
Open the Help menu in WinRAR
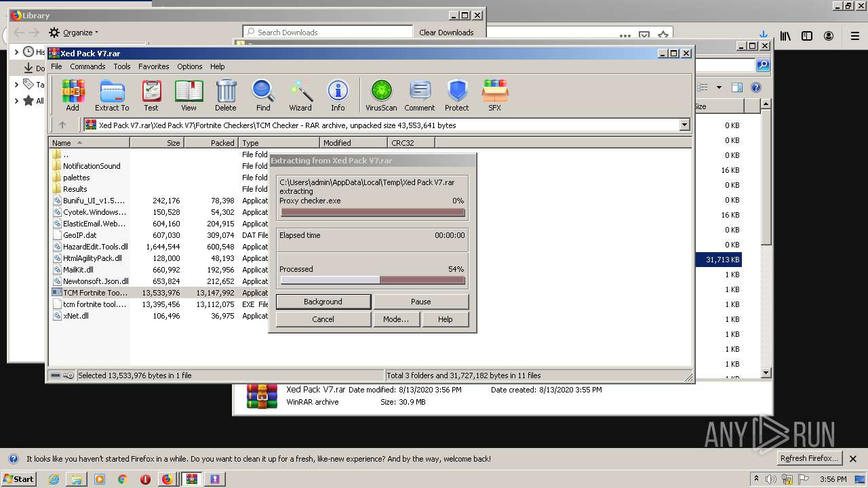[x=217, y=66]
